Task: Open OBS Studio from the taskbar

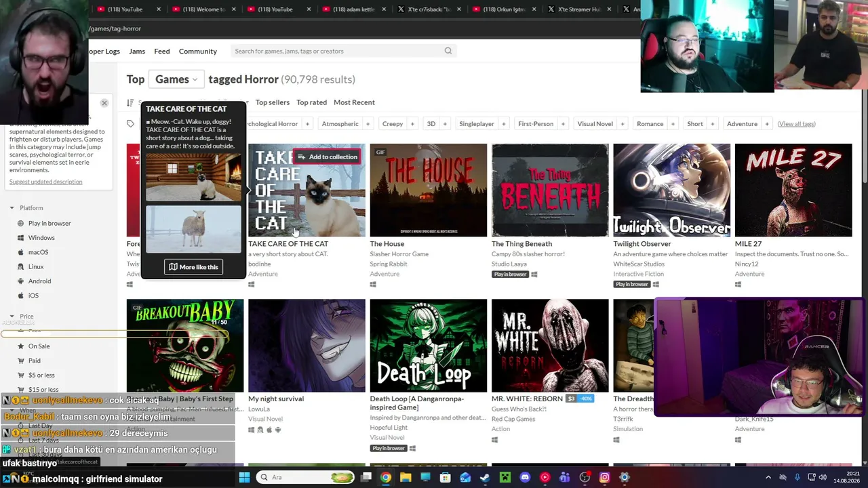Action: coord(585,477)
